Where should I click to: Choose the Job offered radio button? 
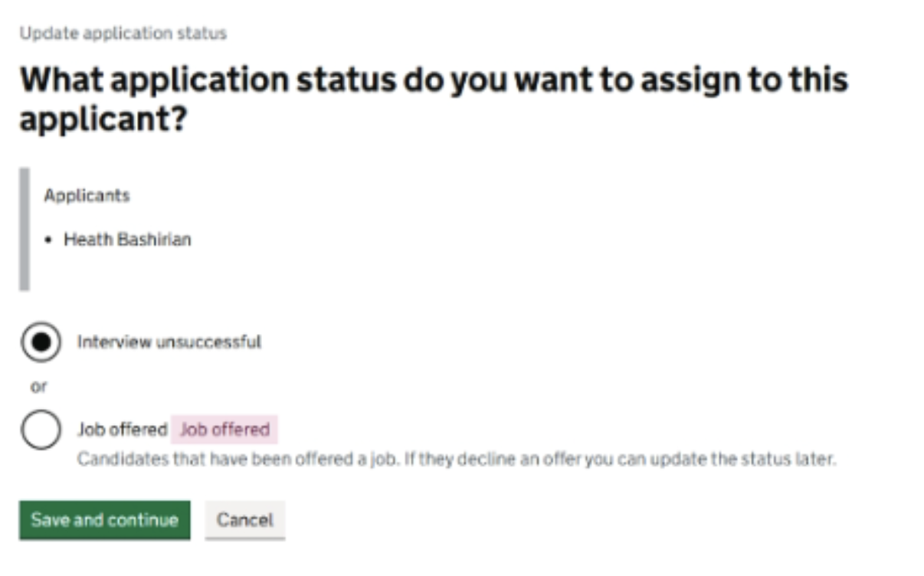click(41, 430)
